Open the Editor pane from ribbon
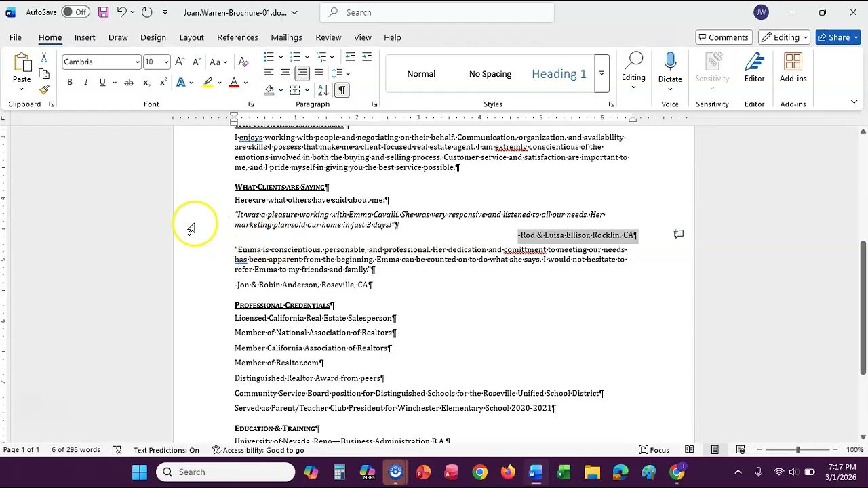This screenshot has width=868, height=488. tap(754, 68)
